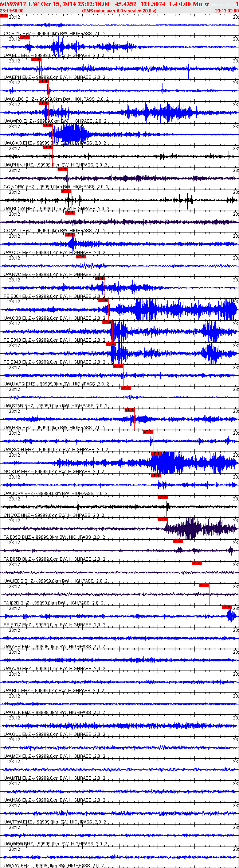Select the red pick flag on NC.KTR trace
Viewport: 239px width, 868px height.
156,454
